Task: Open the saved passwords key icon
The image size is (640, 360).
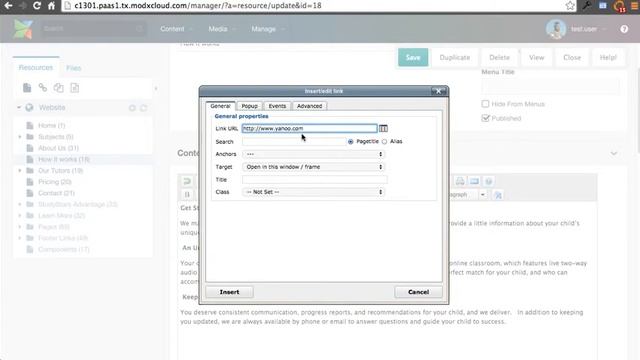Action: tap(587, 6)
